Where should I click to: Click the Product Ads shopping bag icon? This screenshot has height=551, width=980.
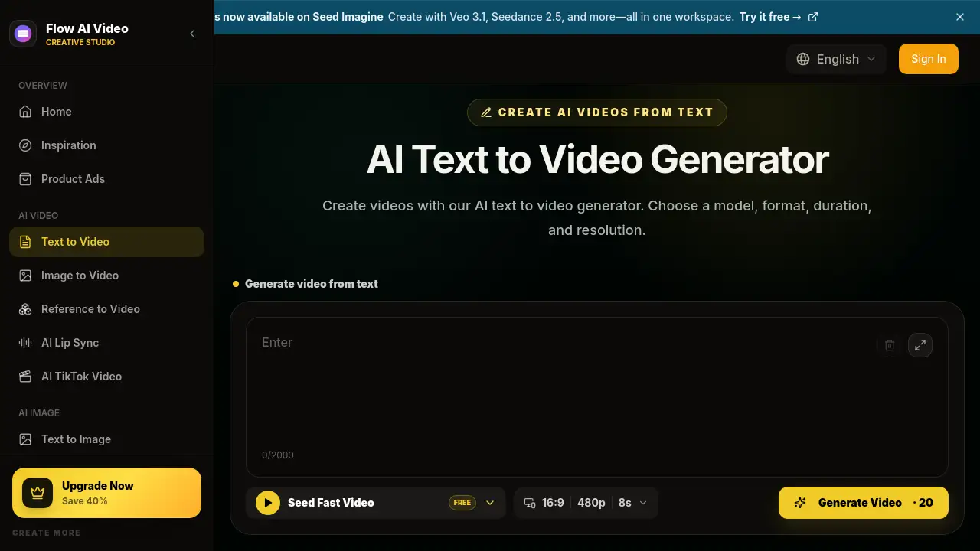(25, 179)
